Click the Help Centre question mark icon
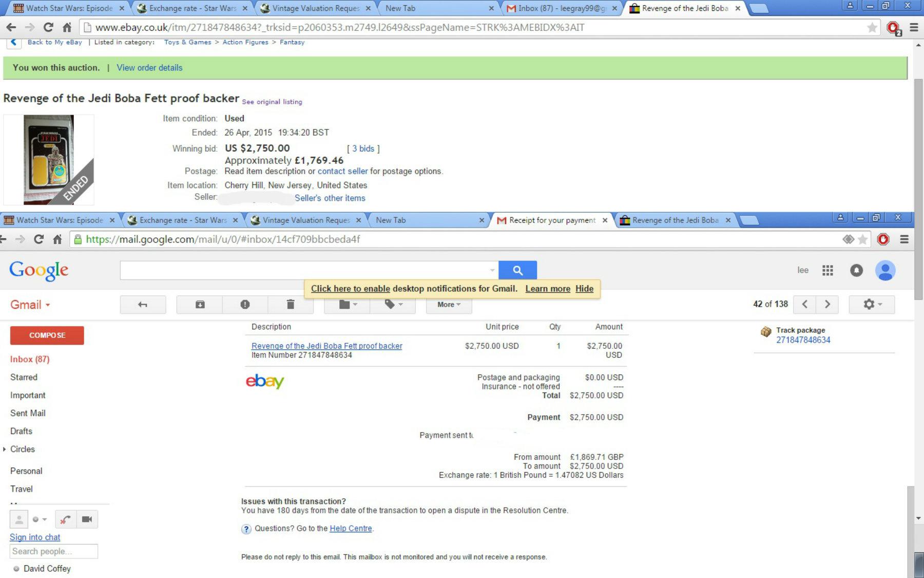Viewport: 924px width, 578px height. 246,529
